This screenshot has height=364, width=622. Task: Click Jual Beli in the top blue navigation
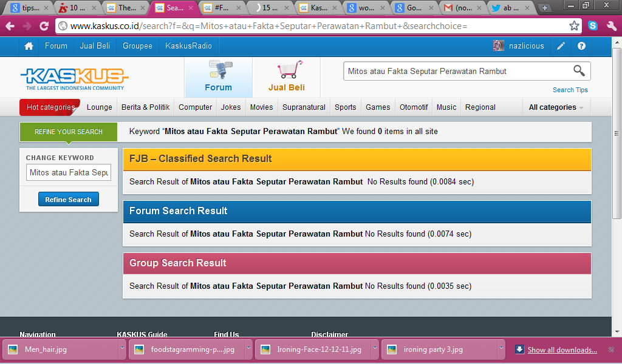coord(95,46)
